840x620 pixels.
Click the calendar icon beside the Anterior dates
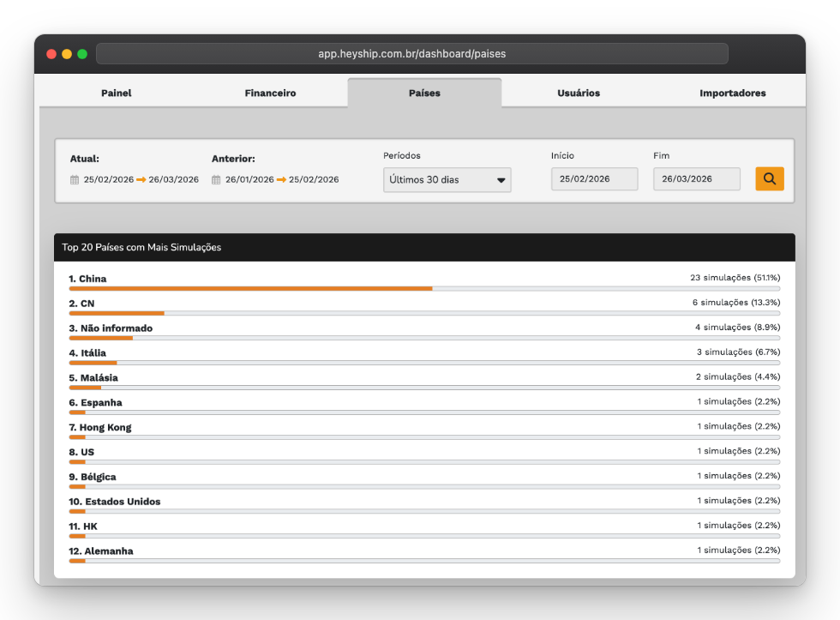pyautogui.click(x=216, y=179)
